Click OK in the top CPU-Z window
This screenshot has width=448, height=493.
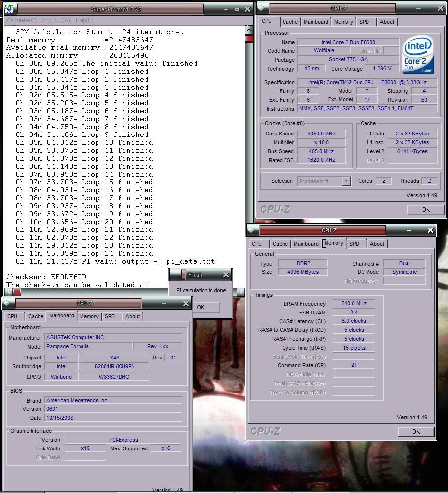pyautogui.click(x=426, y=209)
